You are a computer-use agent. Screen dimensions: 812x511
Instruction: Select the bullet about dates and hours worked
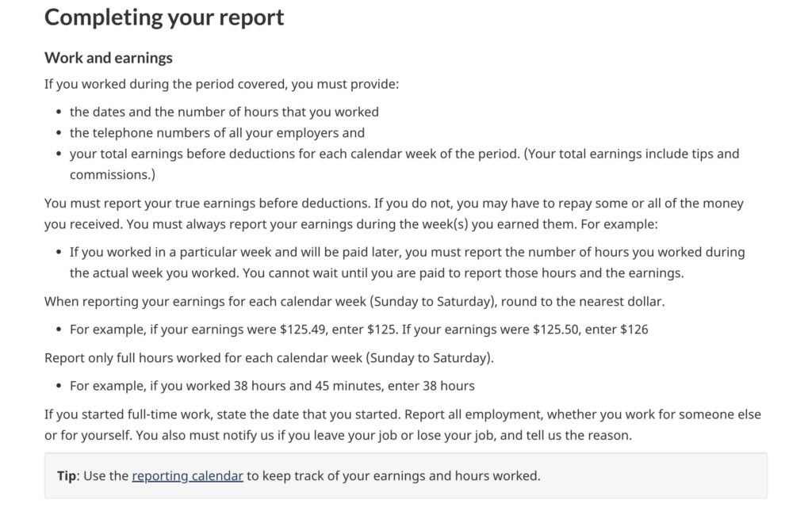pyautogui.click(x=224, y=112)
